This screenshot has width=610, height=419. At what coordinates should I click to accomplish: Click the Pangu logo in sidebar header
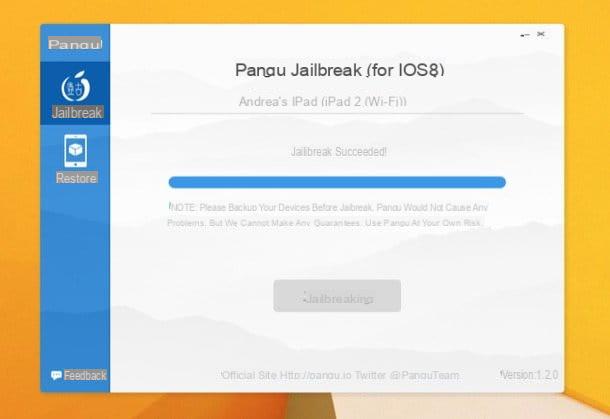pyautogui.click(x=75, y=44)
